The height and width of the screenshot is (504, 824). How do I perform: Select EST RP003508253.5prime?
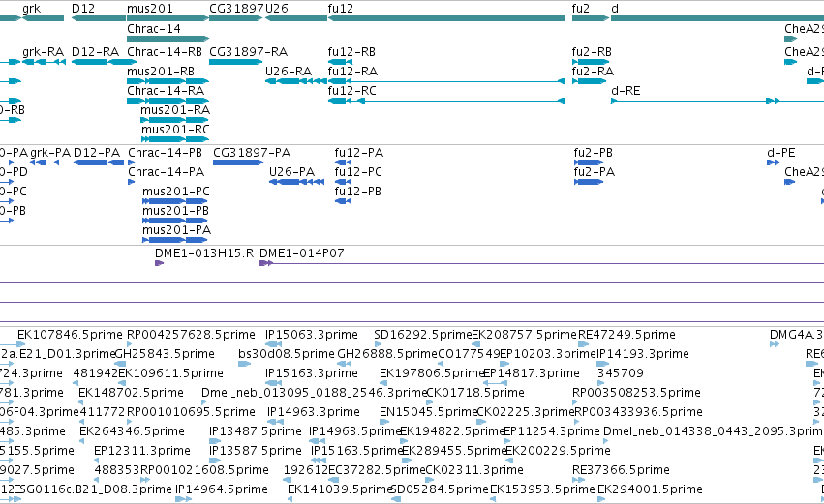(636, 393)
